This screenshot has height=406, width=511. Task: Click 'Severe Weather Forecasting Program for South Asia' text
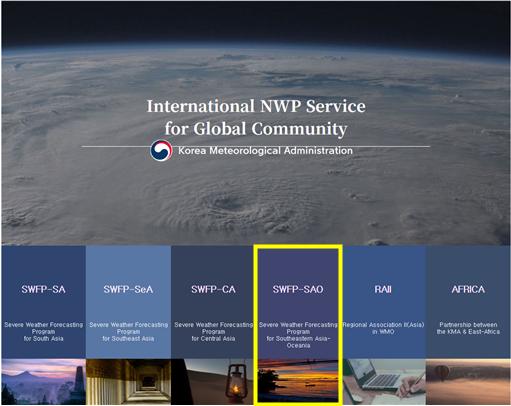pos(43,332)
